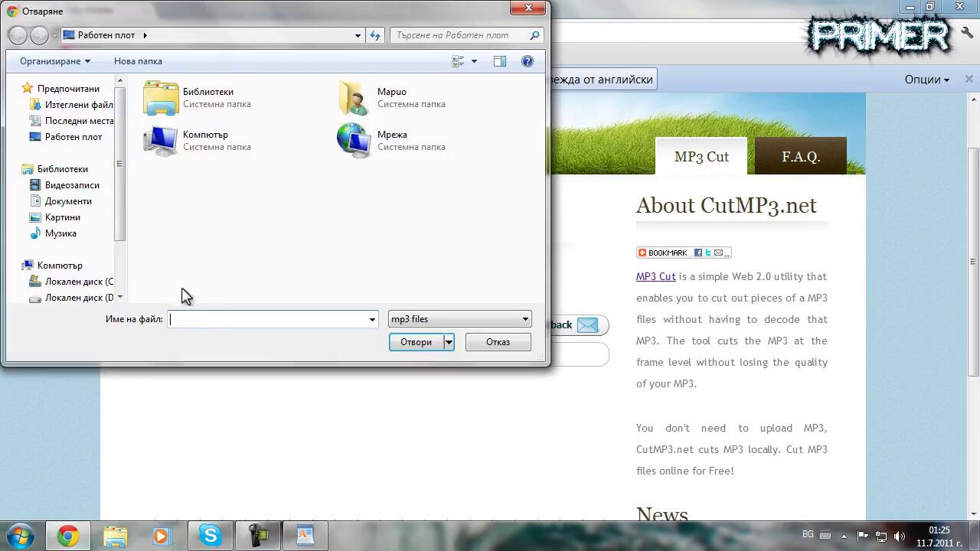Open Skype from the taskbar
980x551 pixels.
coord(211,536)
